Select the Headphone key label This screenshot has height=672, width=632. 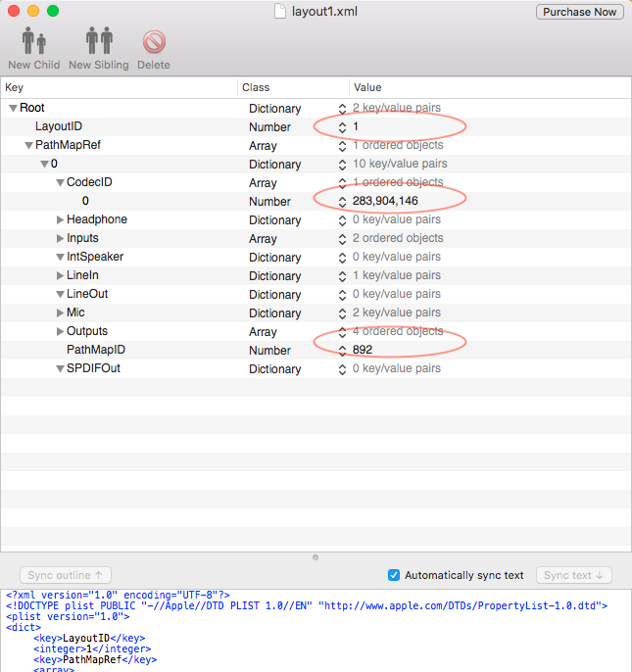[x=97, y=219]
